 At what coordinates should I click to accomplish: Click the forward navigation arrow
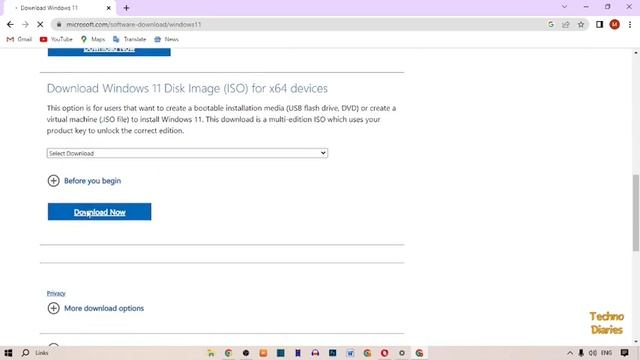[25, 24]
